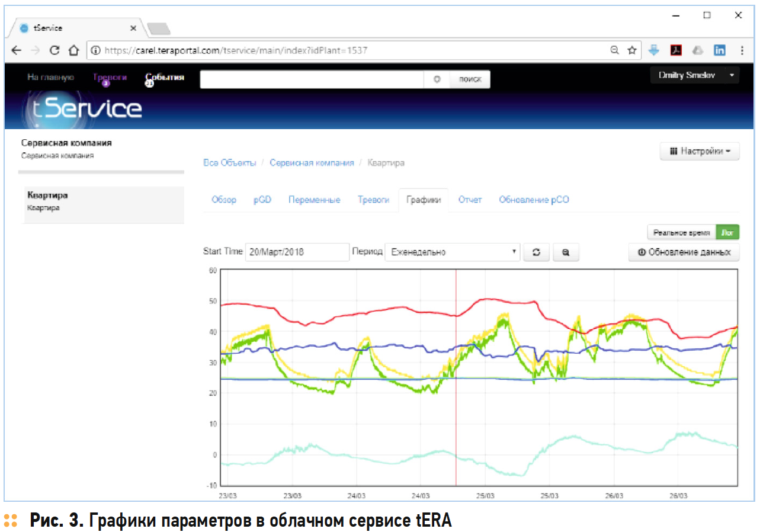Open the zoom magnifier in address bar

(x=615, y=51)
